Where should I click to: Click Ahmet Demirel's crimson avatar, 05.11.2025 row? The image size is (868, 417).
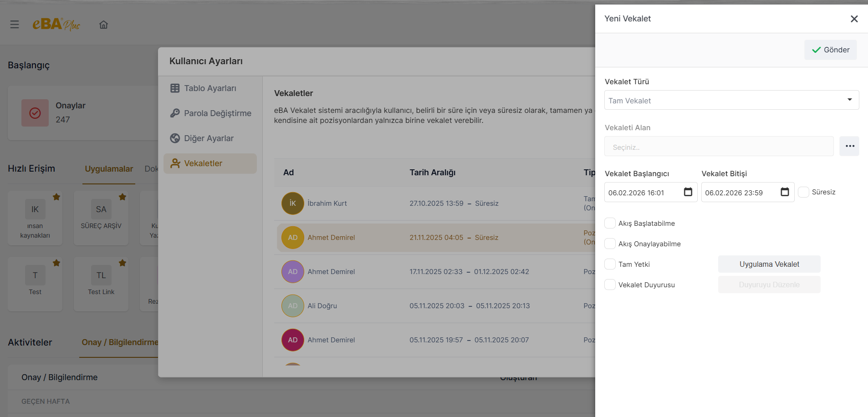coord(293,340)
